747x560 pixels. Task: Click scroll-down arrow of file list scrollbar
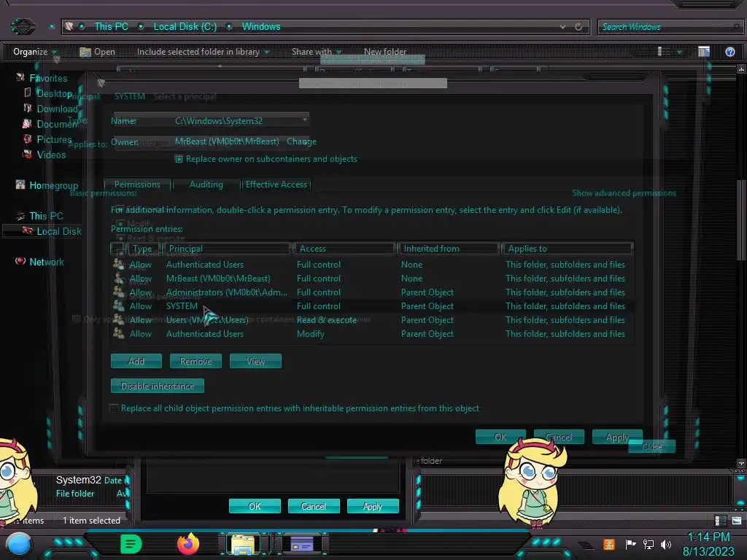(741, 462)
